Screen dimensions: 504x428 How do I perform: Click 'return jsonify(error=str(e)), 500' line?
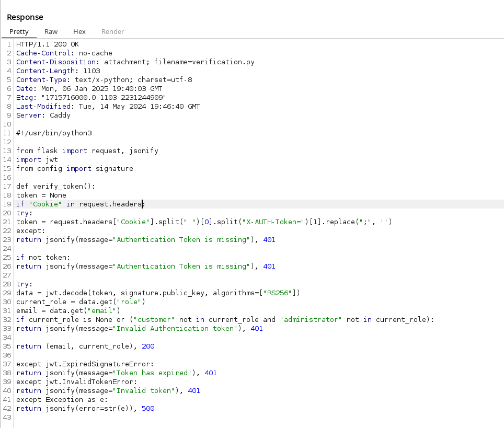pos(85,408)
